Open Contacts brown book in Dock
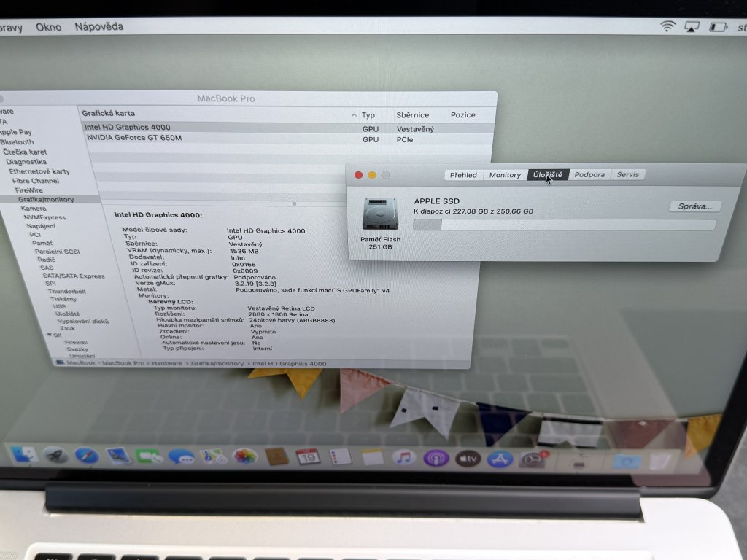Screen dimensions: 747x560 tap(276, 456)
